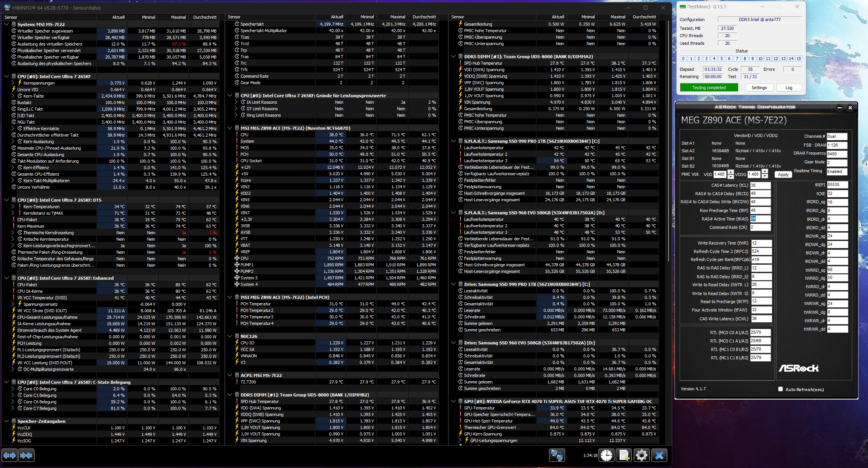This screenshot has height=468, width=868.
Task: Open the remote network monitoring icon
Action: (x=557, y=455)
